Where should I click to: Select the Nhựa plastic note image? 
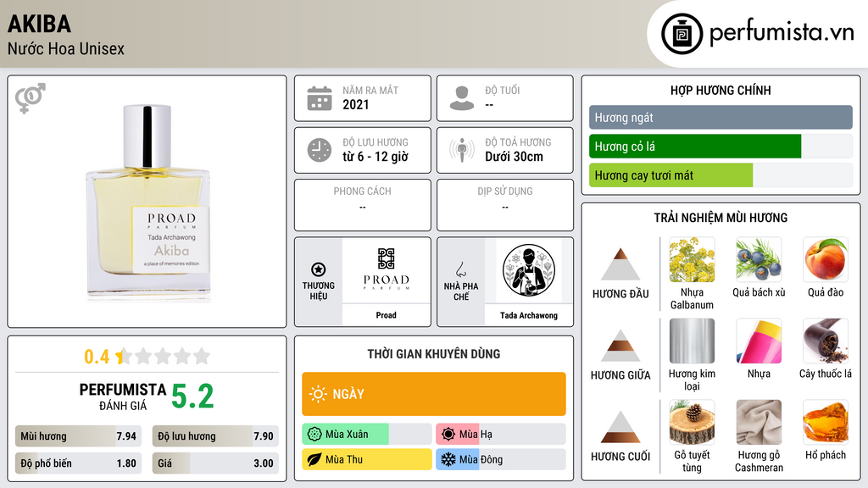[x=759, y=341]
